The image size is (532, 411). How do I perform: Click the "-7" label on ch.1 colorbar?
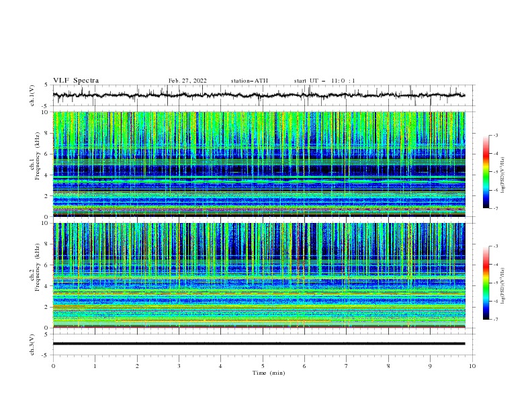496,208
